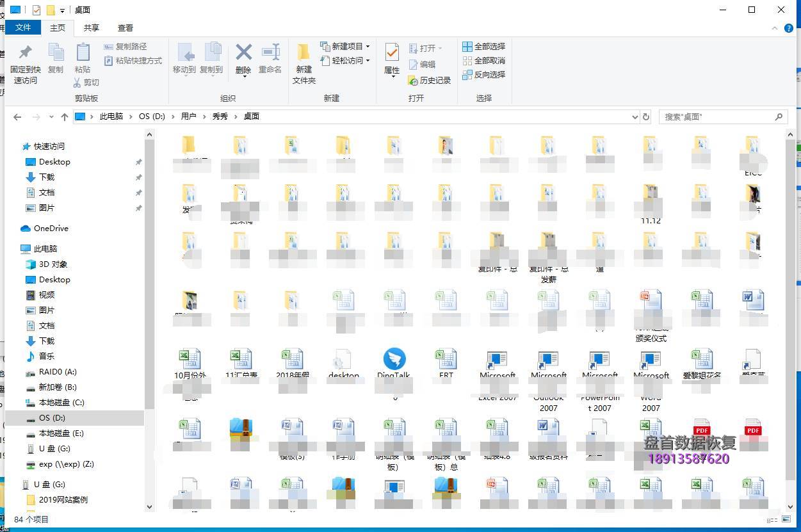Open the 打开 dropdown arrow
This screenshot has width=801, height=532.
click(440, 49)
